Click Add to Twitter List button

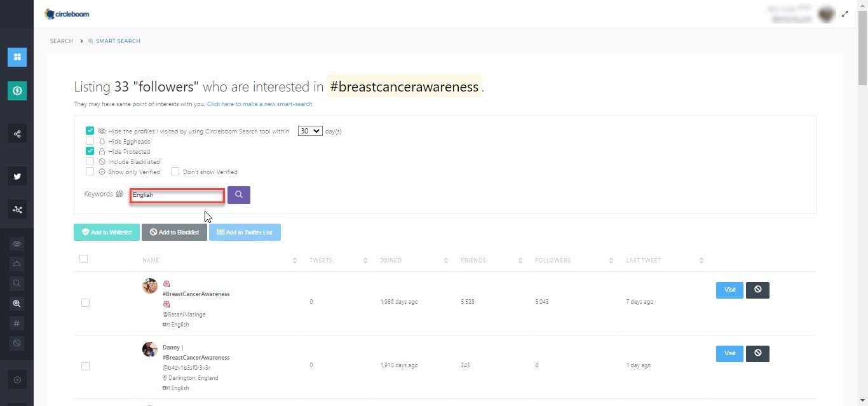tap(245, 233)
